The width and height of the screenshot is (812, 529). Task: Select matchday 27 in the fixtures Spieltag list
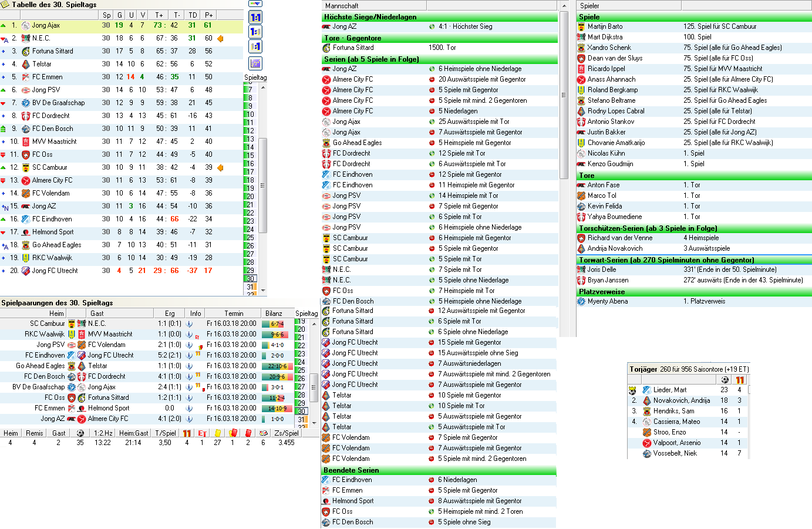[301, 387]
